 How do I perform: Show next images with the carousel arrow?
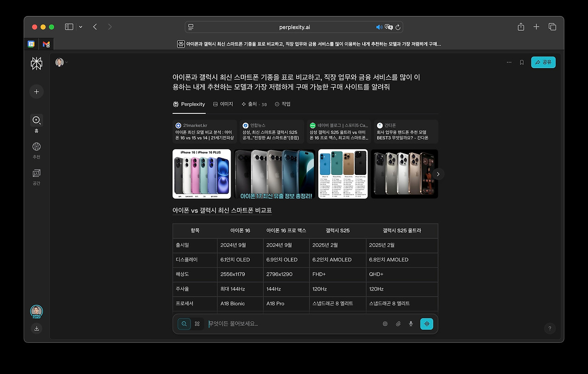point(438,174)
